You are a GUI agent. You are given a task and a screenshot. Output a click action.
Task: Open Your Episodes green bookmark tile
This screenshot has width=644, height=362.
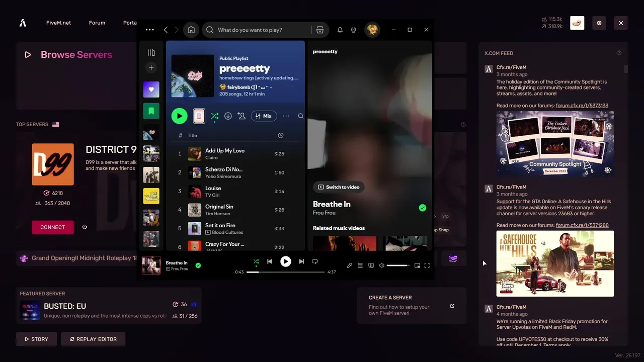[x=151, y=111]
